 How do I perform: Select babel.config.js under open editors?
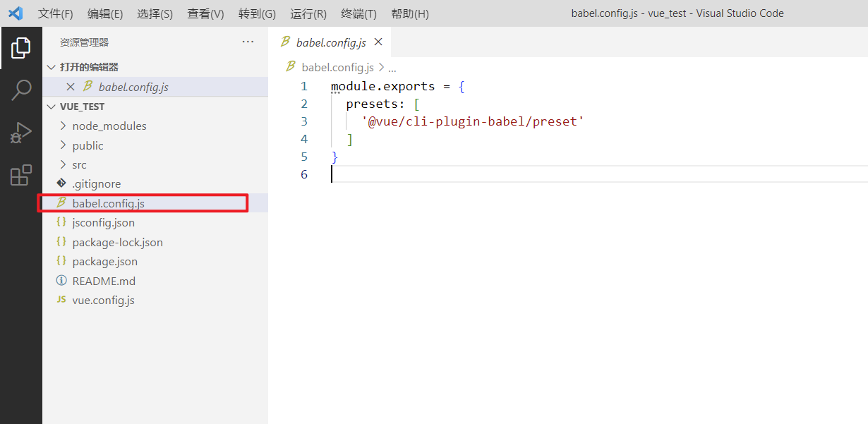[x=155, y=87]
